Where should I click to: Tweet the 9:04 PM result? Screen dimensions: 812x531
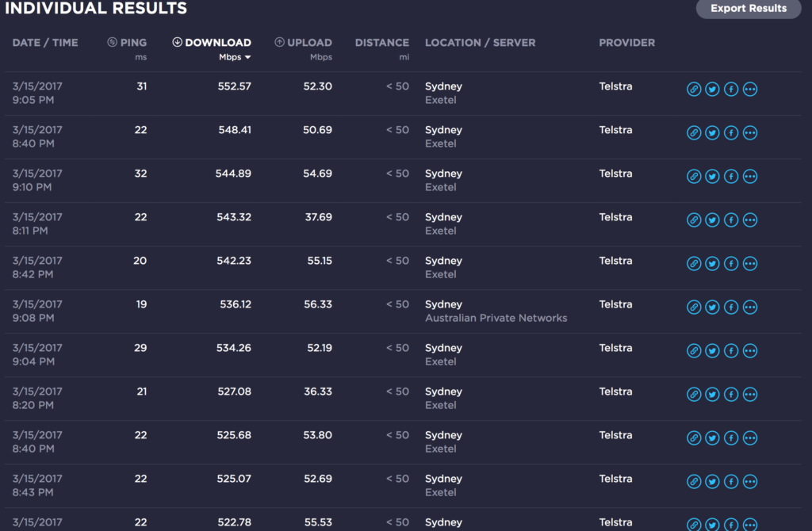click(713, 350)
